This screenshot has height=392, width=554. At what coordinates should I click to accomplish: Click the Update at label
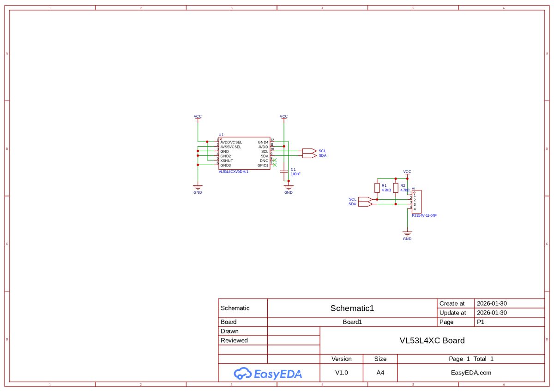[x=453, y=313]
